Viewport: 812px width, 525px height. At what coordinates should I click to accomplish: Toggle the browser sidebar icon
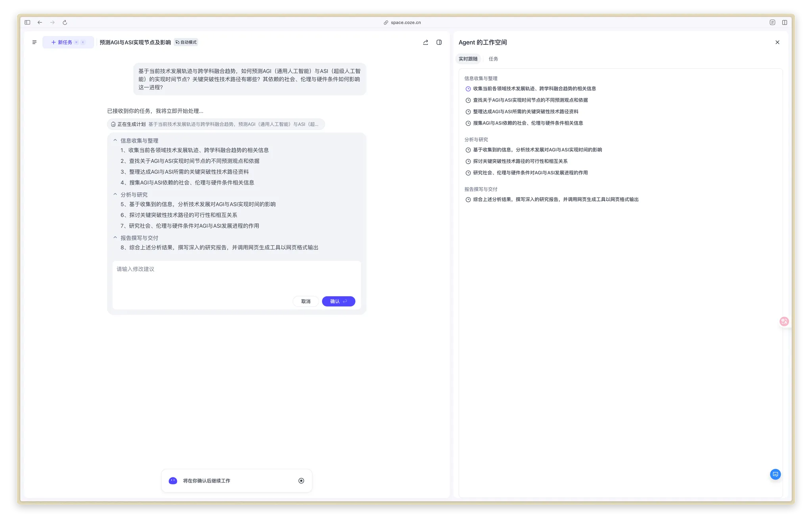tap(27, 23)
